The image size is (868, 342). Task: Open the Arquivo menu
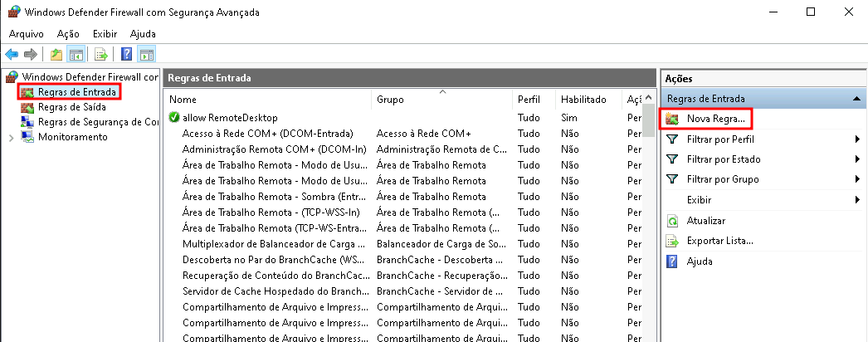click(26, 34)
